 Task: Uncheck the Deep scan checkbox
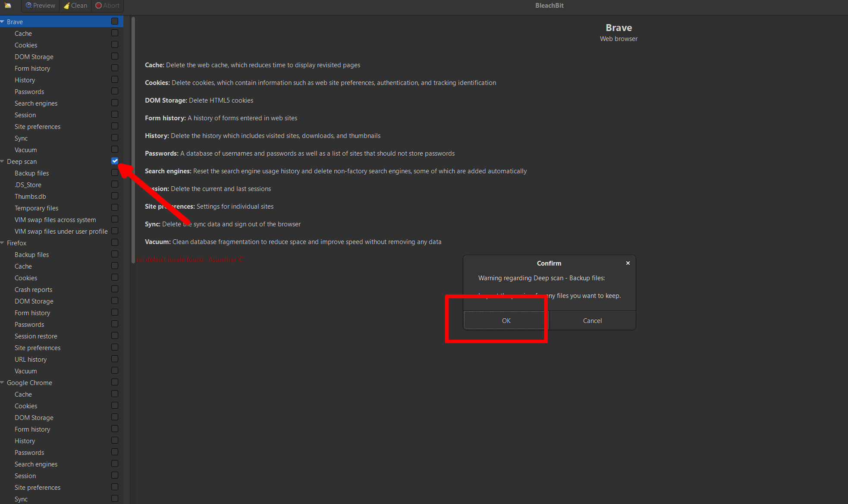coord(114,161)
